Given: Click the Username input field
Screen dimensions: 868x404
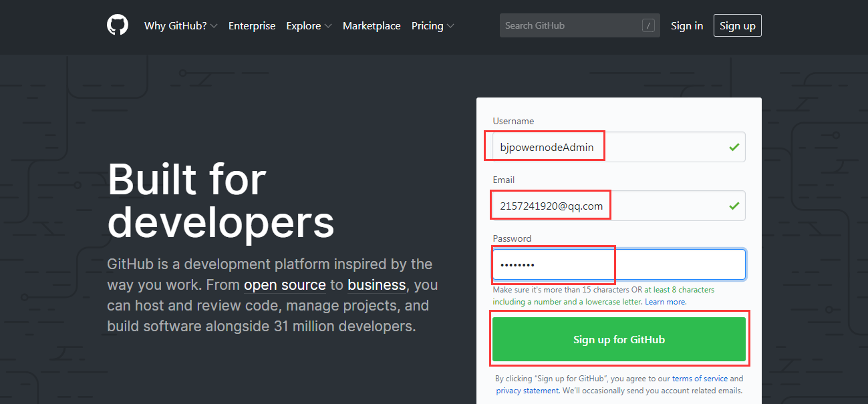Looking at the screenshot, I should point(618,147).
